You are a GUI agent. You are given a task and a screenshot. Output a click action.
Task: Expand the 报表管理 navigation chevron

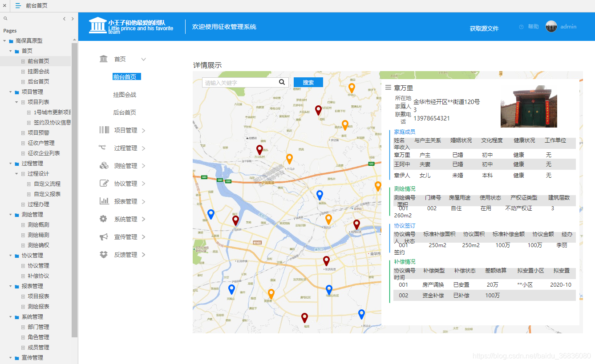(143, 201)
